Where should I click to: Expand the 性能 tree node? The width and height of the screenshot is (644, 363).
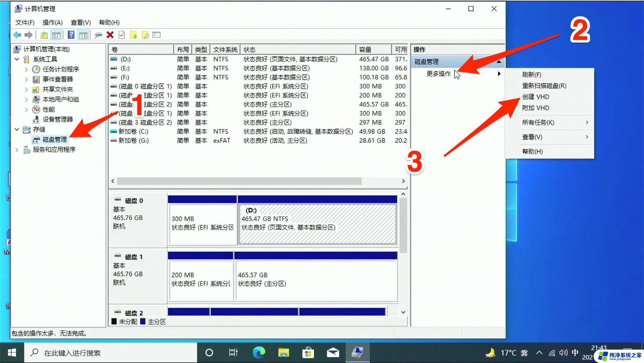(x=26, y=109)
